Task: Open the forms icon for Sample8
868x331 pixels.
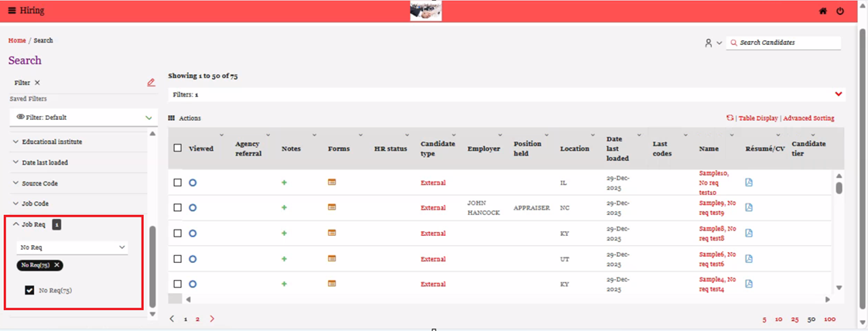Action: click(x=332, y=233)
